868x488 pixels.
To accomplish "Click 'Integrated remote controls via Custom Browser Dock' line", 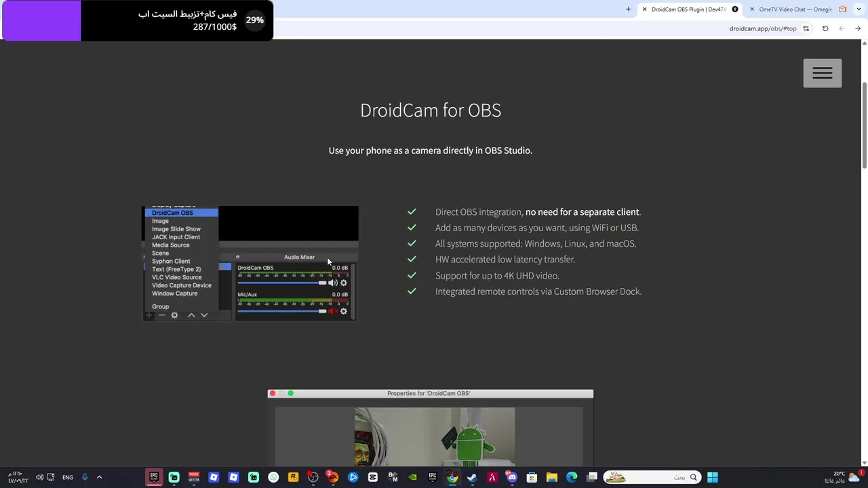I will pyautogui.click(x=538, y=291).
